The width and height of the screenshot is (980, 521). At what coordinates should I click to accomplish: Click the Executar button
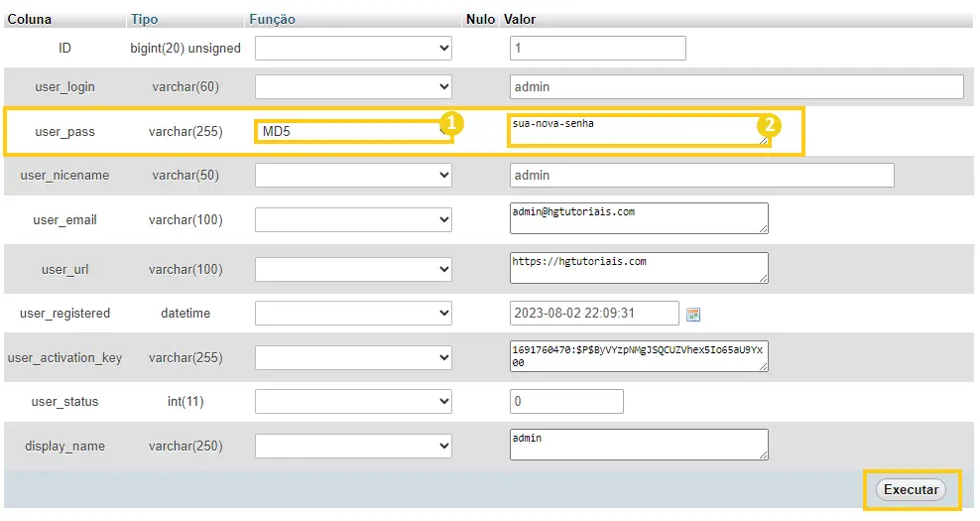(912, 489)
